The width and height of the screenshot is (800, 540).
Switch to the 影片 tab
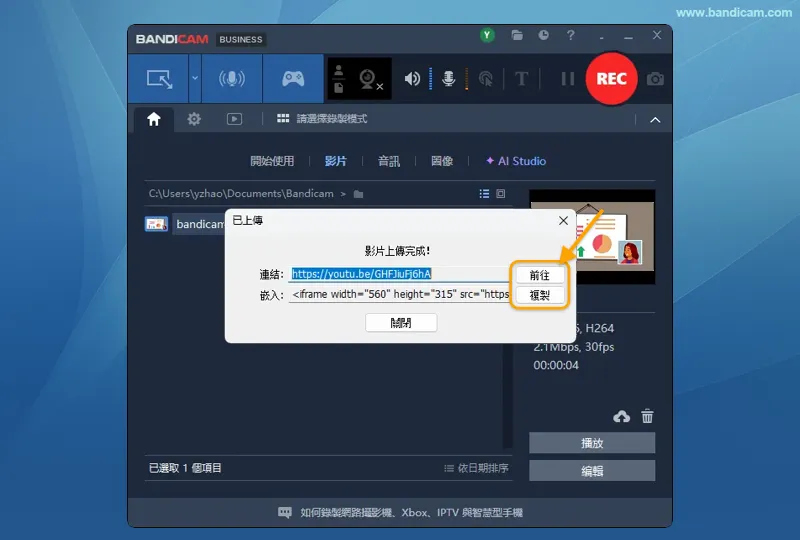(x=335, y=161)
